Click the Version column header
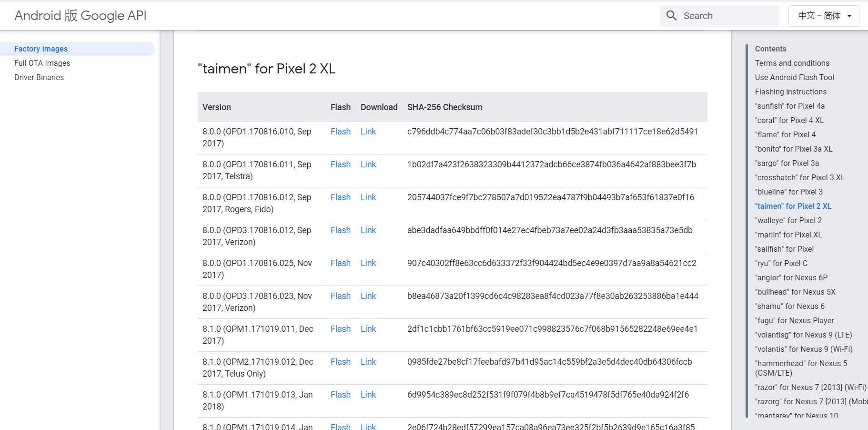The width and height of the screenshot is (868, 430). pyautogui.click(x=217, y=107)
